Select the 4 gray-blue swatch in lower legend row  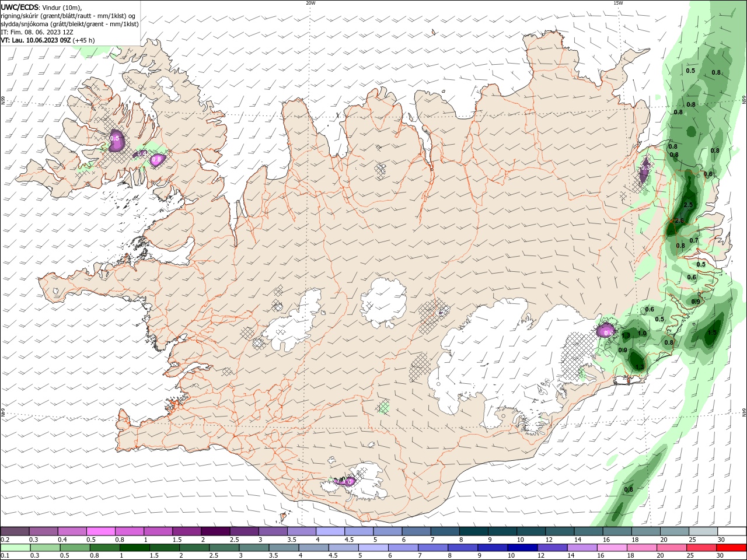point(313,548)
